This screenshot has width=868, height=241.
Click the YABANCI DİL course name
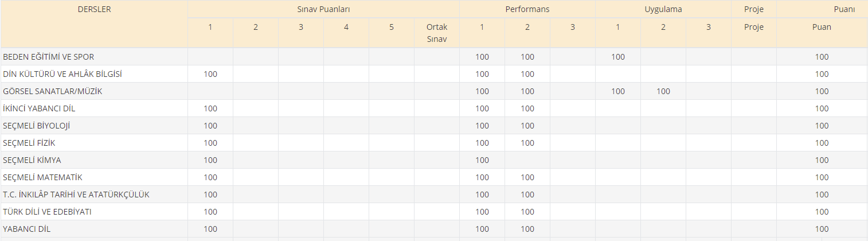click(x=27, y=229)
